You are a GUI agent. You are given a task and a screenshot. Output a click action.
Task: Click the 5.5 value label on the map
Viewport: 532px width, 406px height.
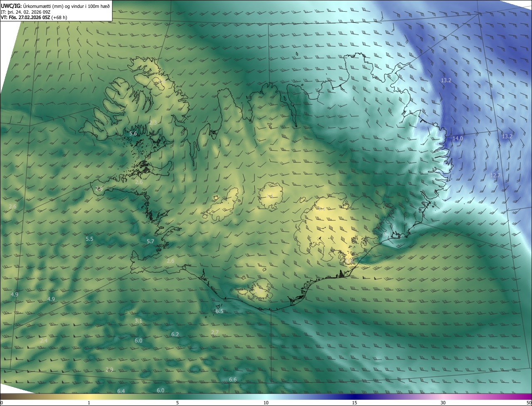(89, 239)
